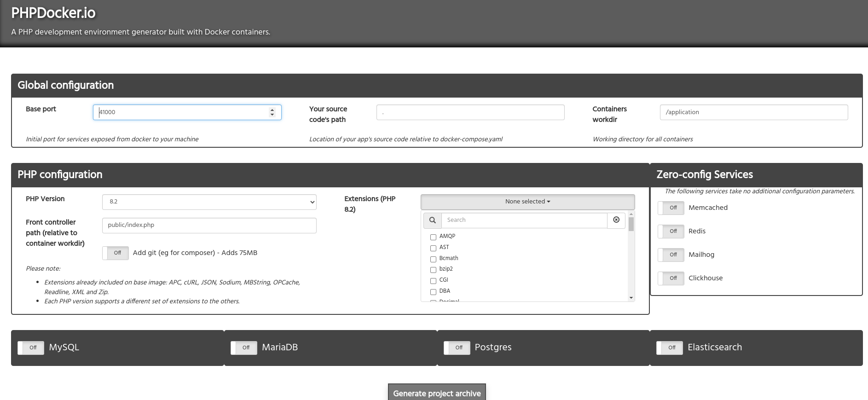This screenshot has width=868, height=400.
Task: Switch on Postgres database
Action: click(457, 348)
